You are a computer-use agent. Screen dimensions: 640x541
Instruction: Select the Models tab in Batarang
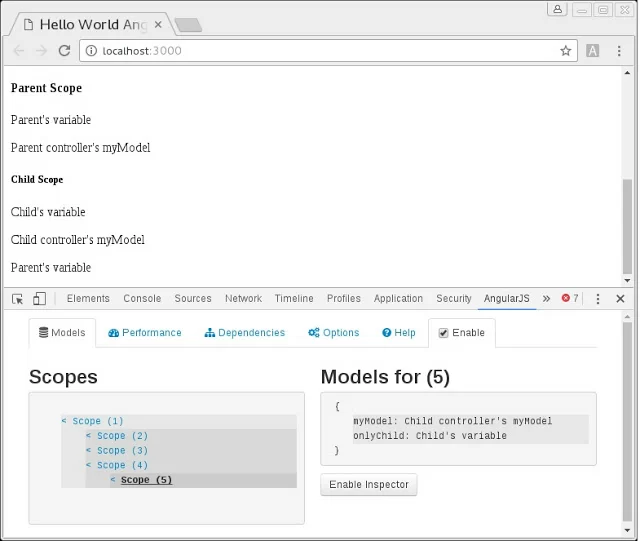point(62,333)
